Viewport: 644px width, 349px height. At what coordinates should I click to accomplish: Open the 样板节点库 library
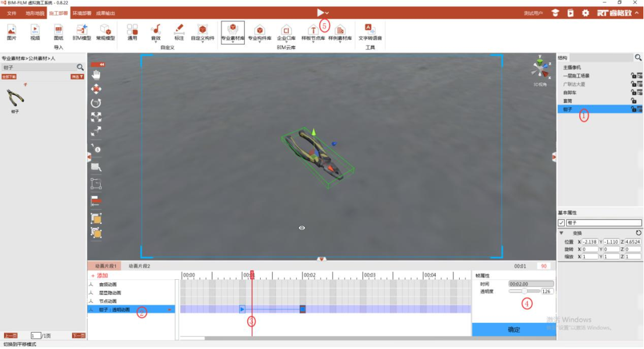313,33
